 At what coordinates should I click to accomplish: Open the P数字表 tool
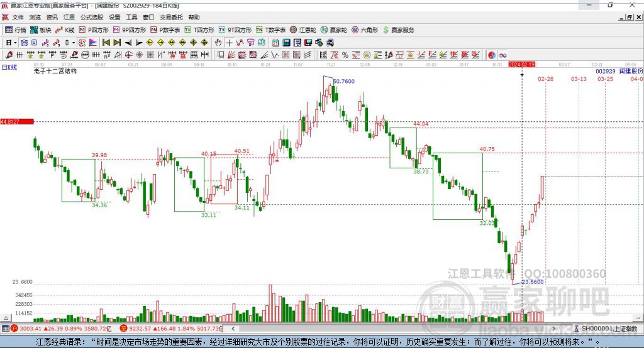pyautogui.click(x=165, y=30)
